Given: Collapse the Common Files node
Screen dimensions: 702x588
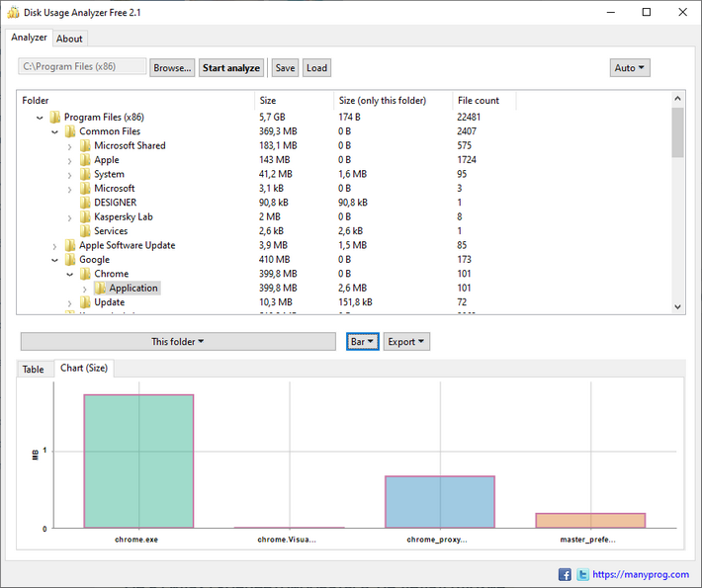Looking at the screenshot, I should 54,132.
